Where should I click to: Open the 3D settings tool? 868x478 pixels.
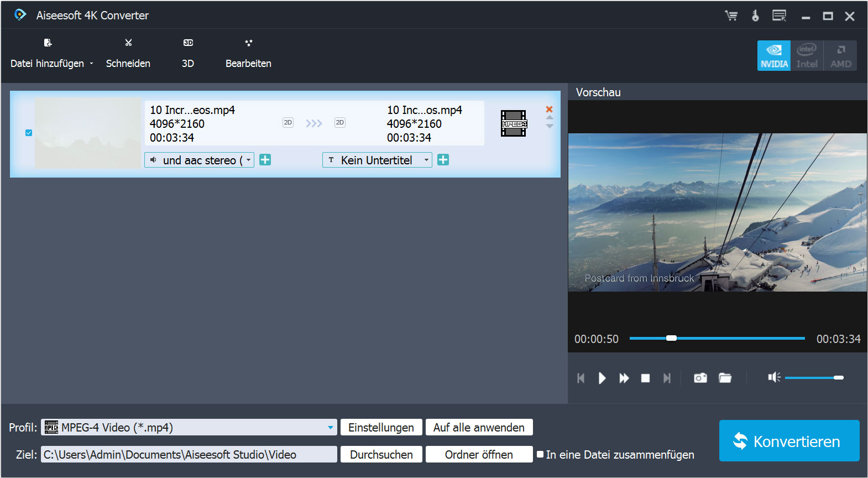188,54
